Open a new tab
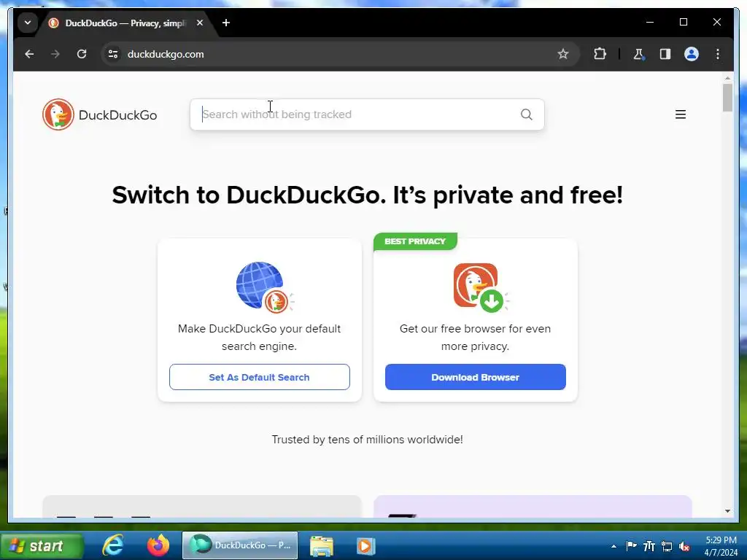This screenshot has width=747, height=560. (226, 23)
